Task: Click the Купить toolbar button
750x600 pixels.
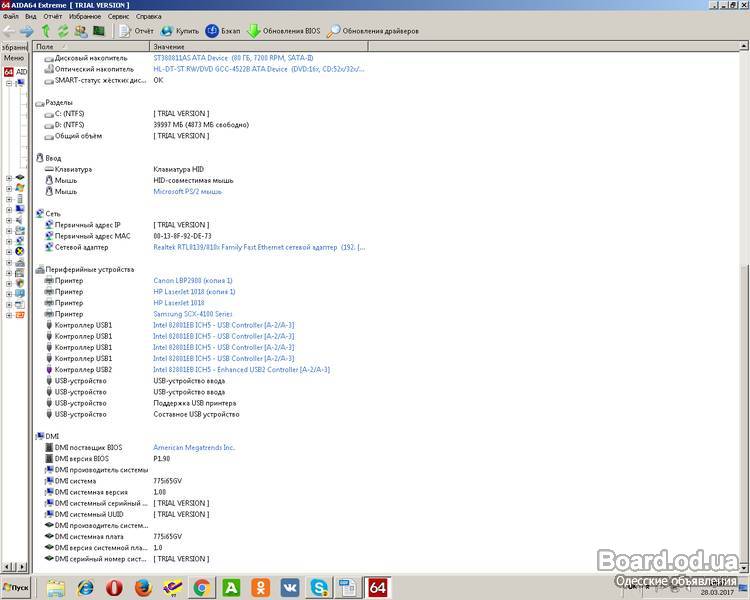Action: (179, 31)
